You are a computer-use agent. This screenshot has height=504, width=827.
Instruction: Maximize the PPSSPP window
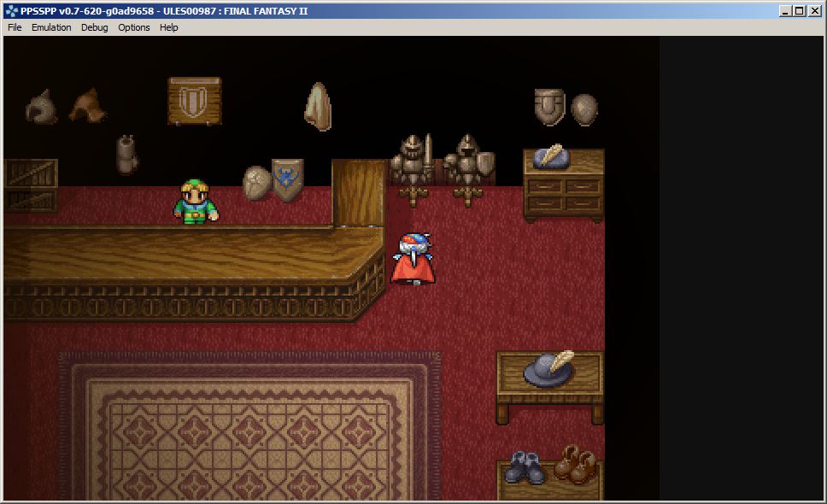(800, 11)
